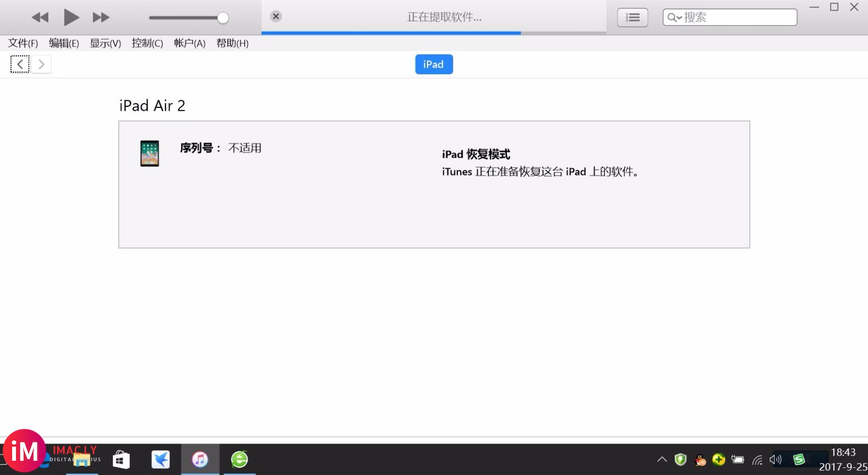Viewport: 868px width, 475px height.
Task: Click the iTunes taskbar icon
Action: 200,460
